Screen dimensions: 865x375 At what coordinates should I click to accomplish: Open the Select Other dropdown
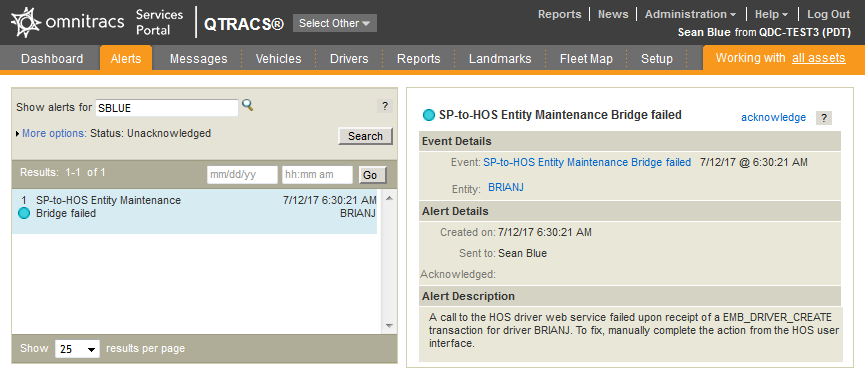[x=335, y=23]
